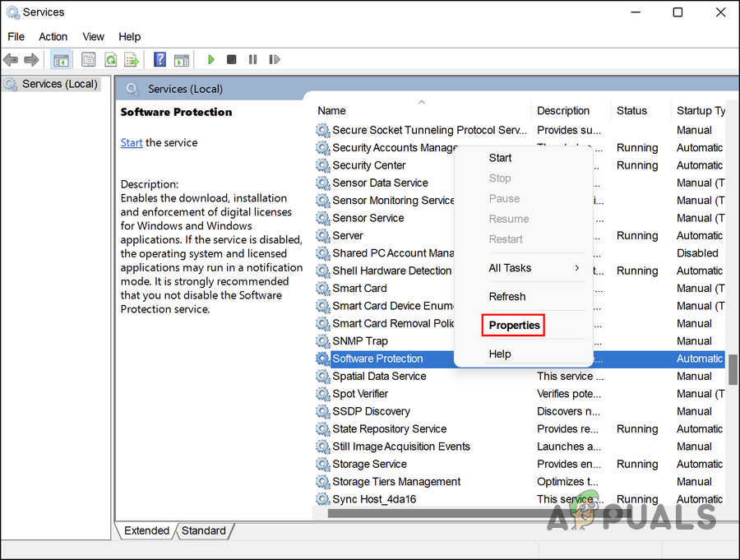Toggle Show/Hide Action Pane icon
The height and width of the screenshot is (560, 740).
(182, 60)
